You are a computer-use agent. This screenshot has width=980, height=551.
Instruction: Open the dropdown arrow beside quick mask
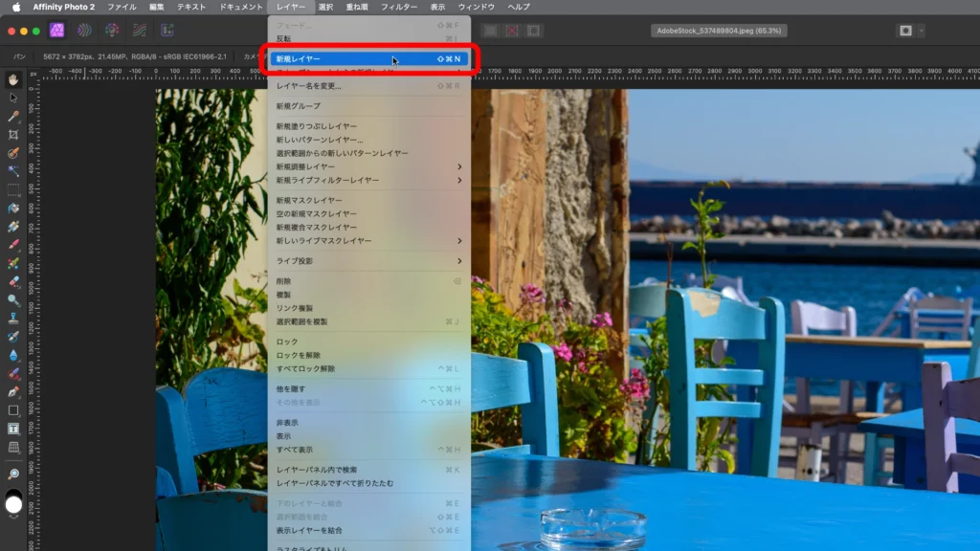click(x=921, y=31)
